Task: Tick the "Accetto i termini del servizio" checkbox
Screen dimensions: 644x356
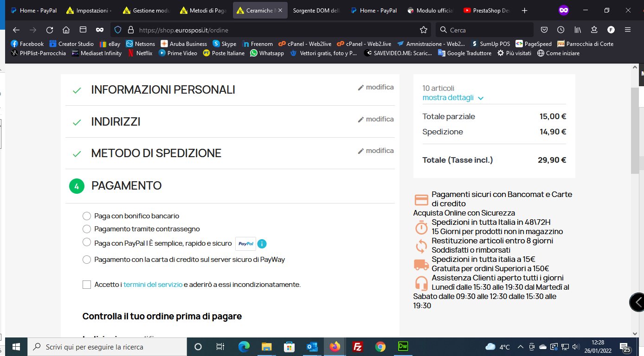Action: 87,285
